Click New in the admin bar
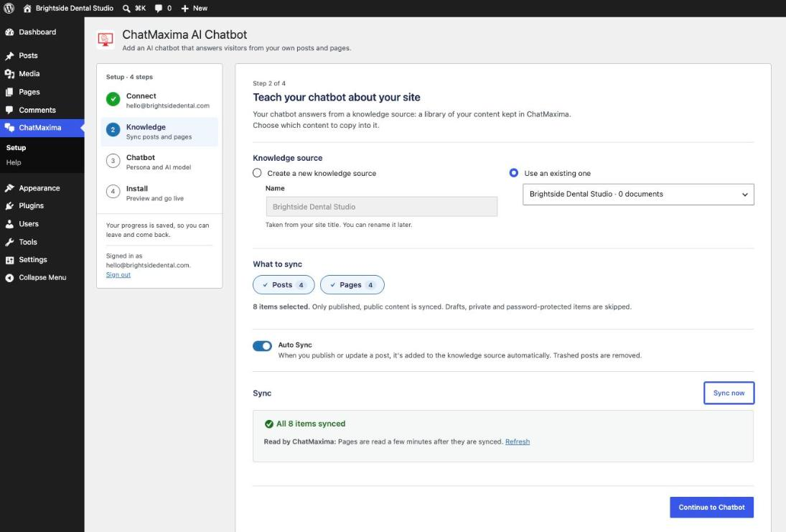The width and height of the screenshot is (786, 532). pos(200,9)
